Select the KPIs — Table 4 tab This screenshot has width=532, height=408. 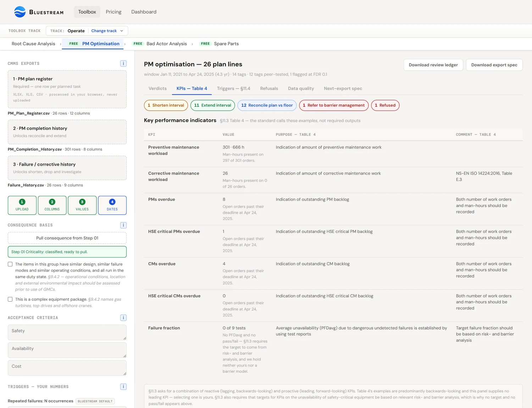click(x=192, y=88)
